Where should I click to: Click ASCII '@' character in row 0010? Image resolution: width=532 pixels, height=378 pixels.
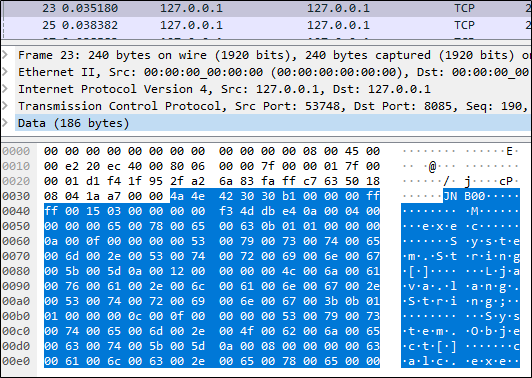pyautogui.click(x=432, y=166)
